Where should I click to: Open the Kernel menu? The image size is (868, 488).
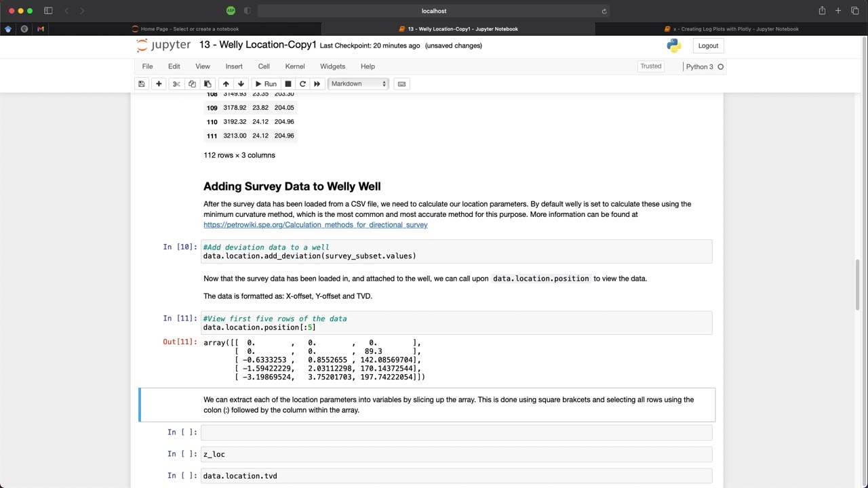(x=294, y=66)
